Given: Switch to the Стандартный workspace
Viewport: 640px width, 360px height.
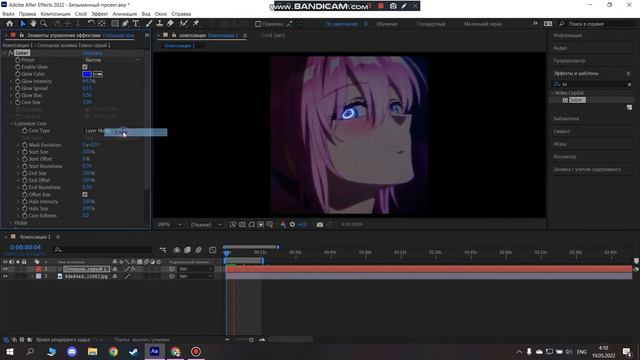Looking at the screenshot, I should 431,24.
